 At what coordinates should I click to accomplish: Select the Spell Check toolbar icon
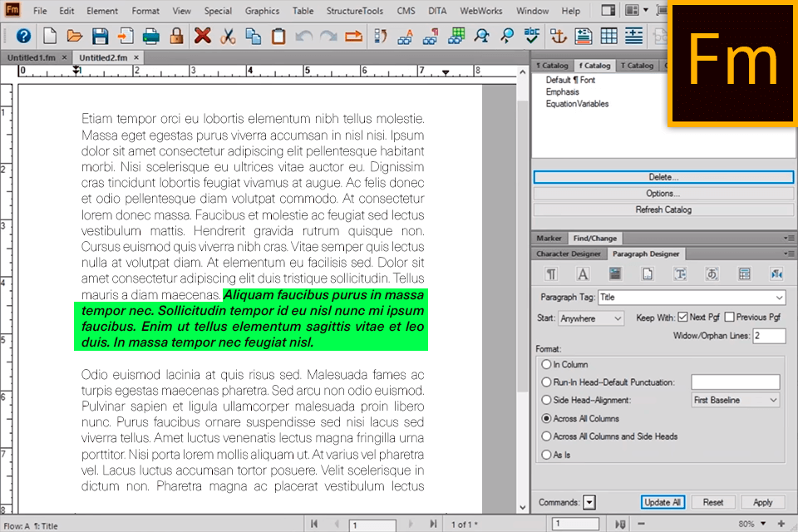(x=533, y=36)
